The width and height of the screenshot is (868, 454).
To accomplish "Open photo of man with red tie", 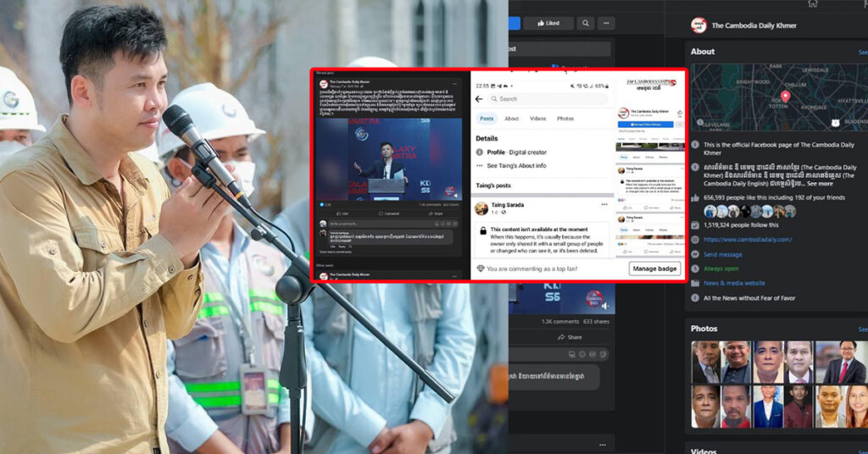I will [x=843, y=363].
